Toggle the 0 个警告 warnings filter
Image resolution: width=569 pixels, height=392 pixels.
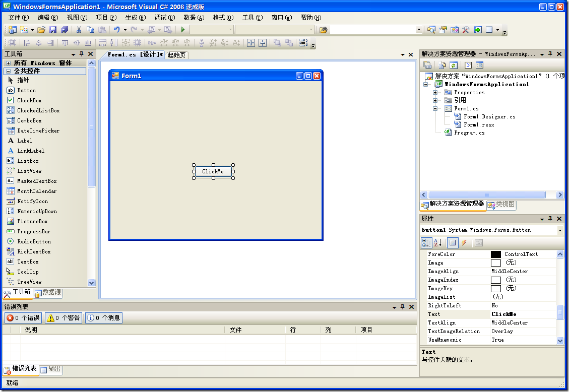[64, 318]
